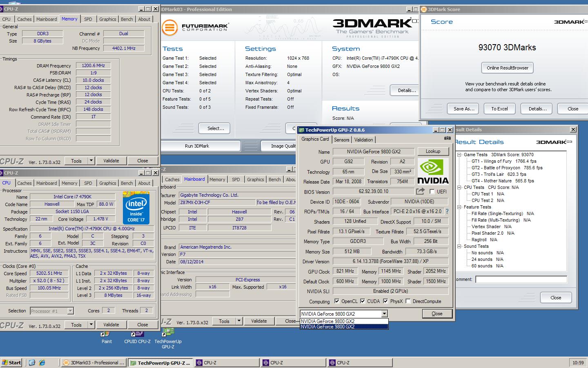Screen dimensions: 588x368
Task: Switch to TechPowerUp GPU-Z taskbar item
Action: [x=160, y=362]
